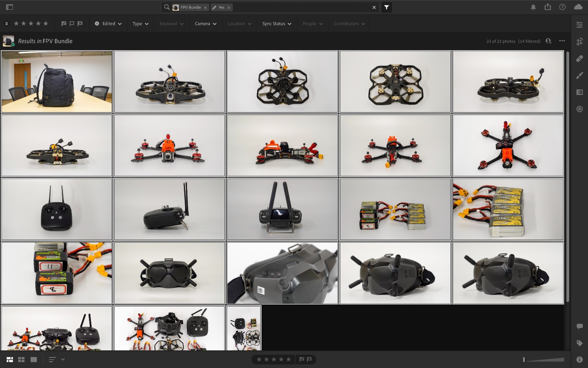Switch to Square Grid view
The image size is (588, 368).
click(22, 359)
